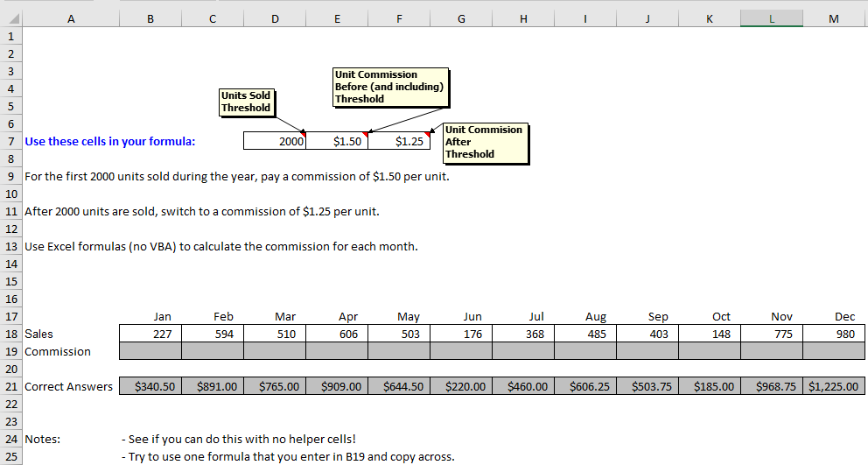Click the 'For the first 2000 units' instruction
This screenshot has height=465, width=868.
pyautogui.click(x=237, y=177)
